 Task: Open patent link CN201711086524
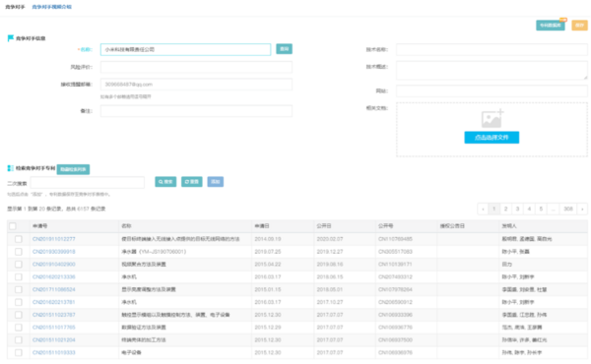[x=54, y=289]
